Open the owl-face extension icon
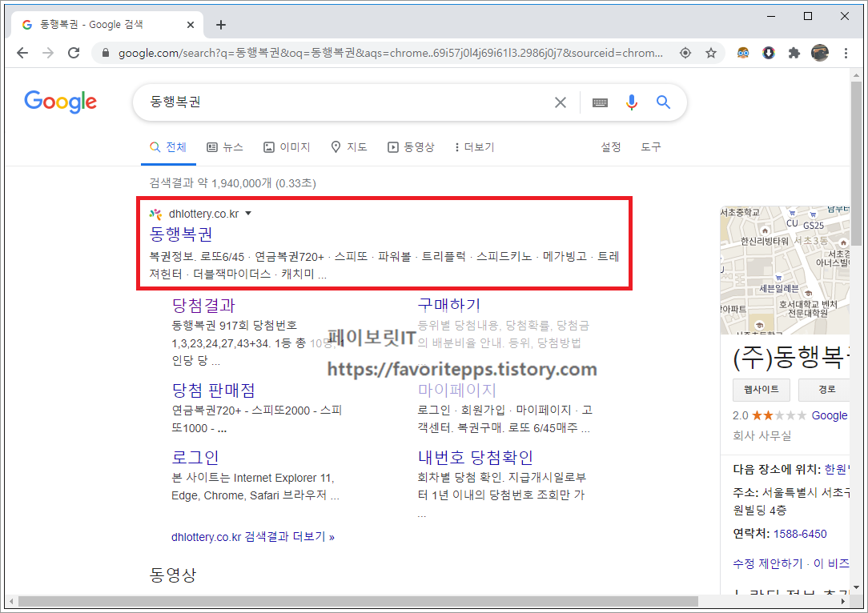 743,53
